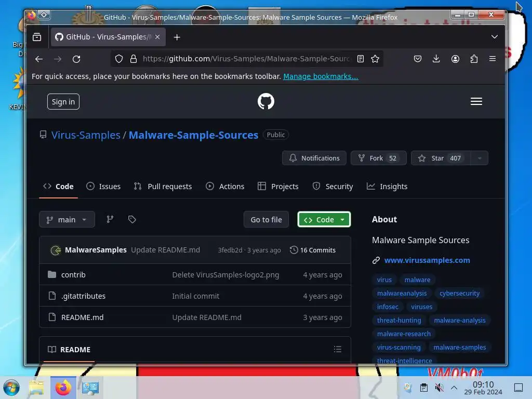Click the malware-research topic tag
This screenshot has height=399, width=532.
404,334
